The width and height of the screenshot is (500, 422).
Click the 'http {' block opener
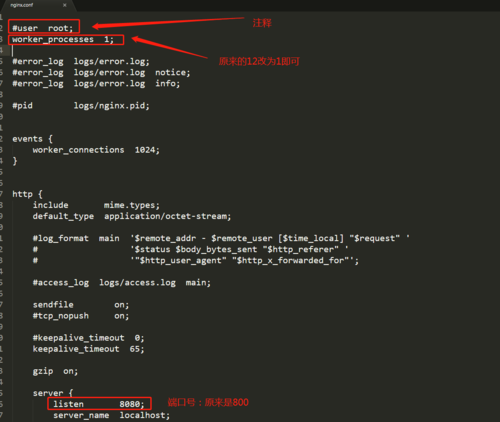[x=27, y=194]
